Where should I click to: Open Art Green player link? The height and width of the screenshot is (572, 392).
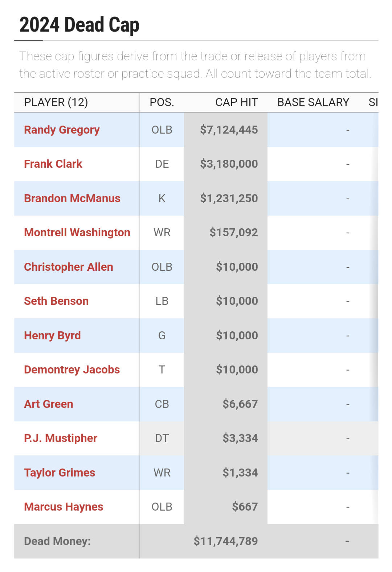pos(49,404)
